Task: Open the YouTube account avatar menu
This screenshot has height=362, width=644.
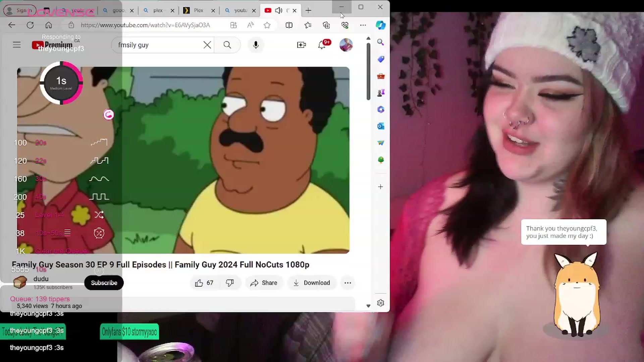Action: pyautogui.click(x=346, y=45)
